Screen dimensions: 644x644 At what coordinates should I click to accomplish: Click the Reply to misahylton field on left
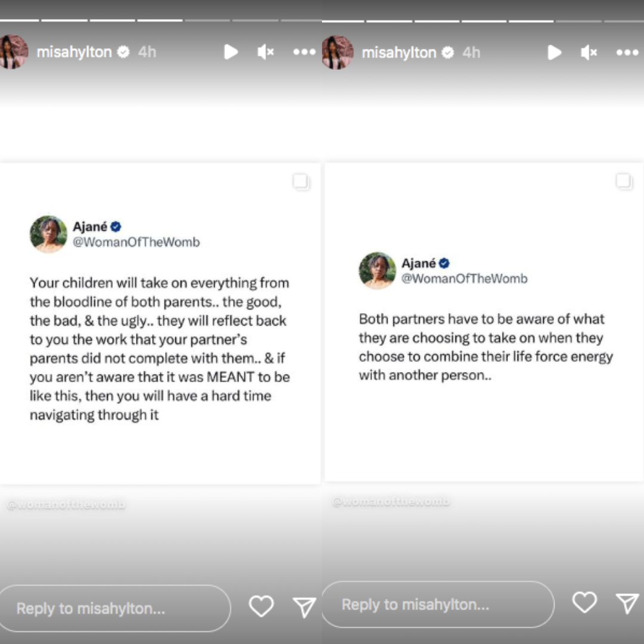114,608
